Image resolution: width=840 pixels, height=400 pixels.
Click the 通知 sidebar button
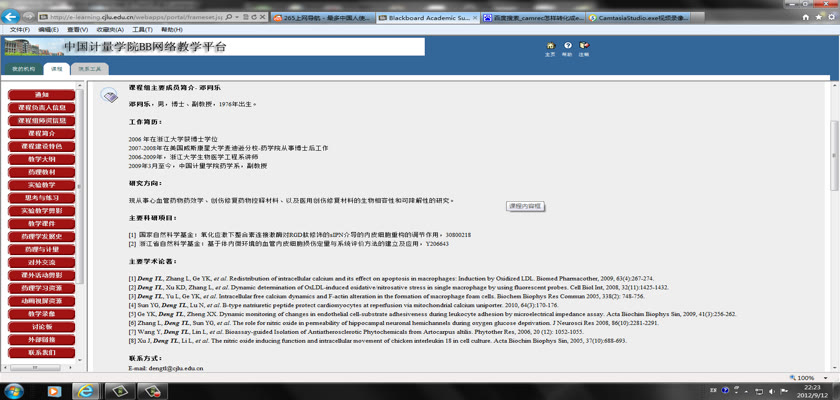pos(41,95)
